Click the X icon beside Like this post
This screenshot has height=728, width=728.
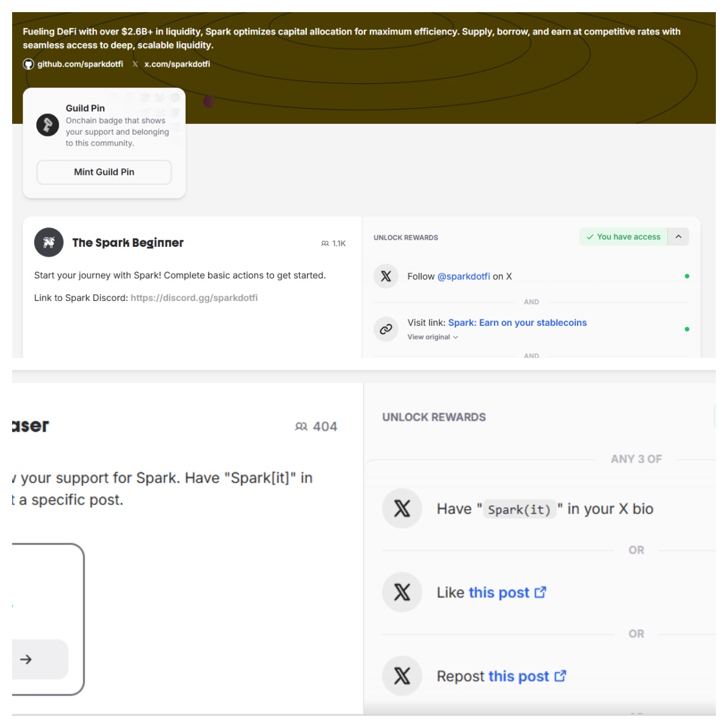click(402, 592)
